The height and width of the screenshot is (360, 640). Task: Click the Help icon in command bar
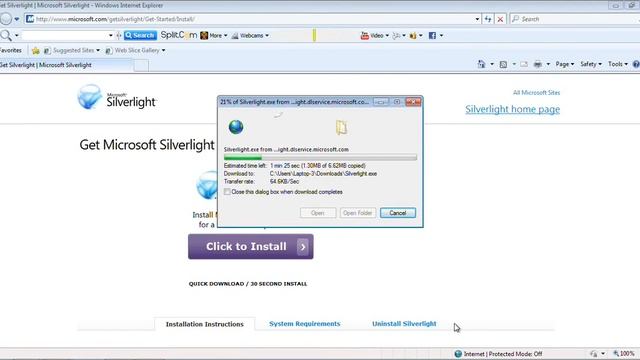pyautogui.click(x=636, y=64)
